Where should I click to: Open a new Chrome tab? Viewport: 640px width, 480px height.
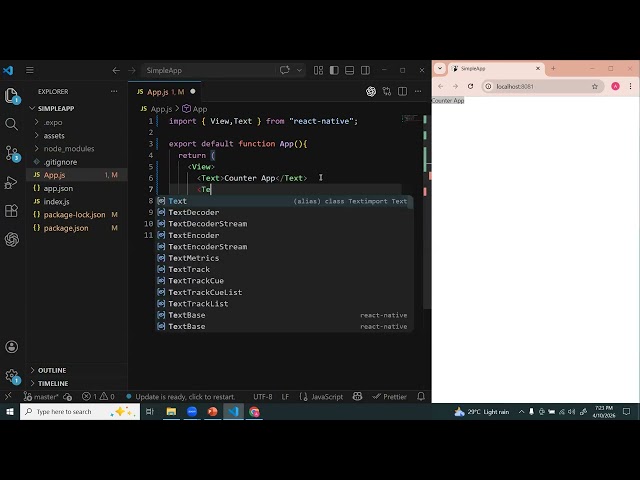click(x=553, y=69)
